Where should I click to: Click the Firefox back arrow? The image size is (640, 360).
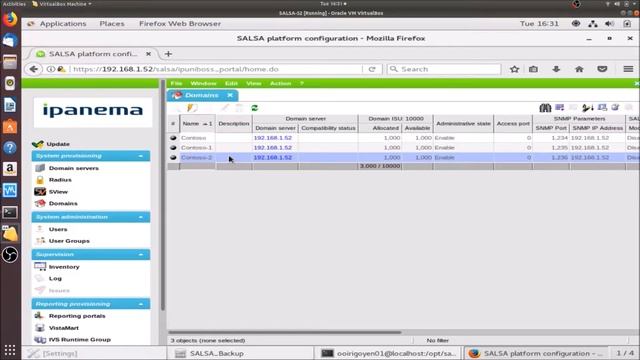[x=34, y=69]
